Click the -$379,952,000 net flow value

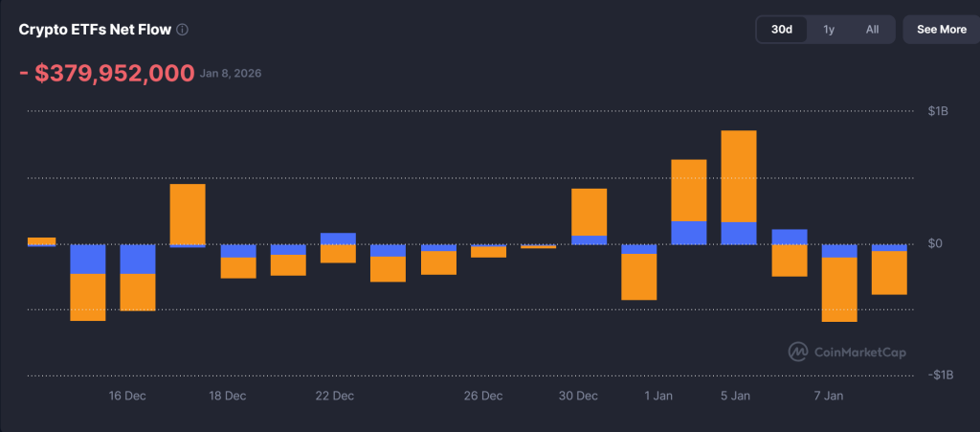click(107, 74)
